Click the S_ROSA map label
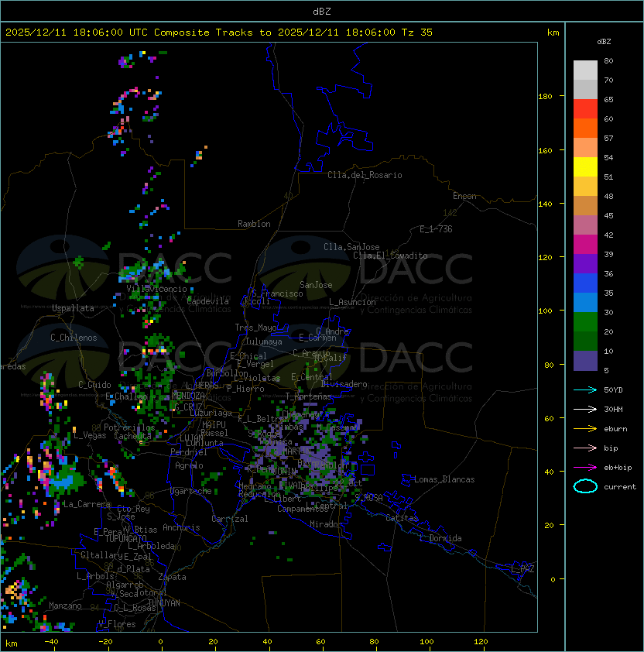Viewport: 644px width, 652px height. [368, 498]
